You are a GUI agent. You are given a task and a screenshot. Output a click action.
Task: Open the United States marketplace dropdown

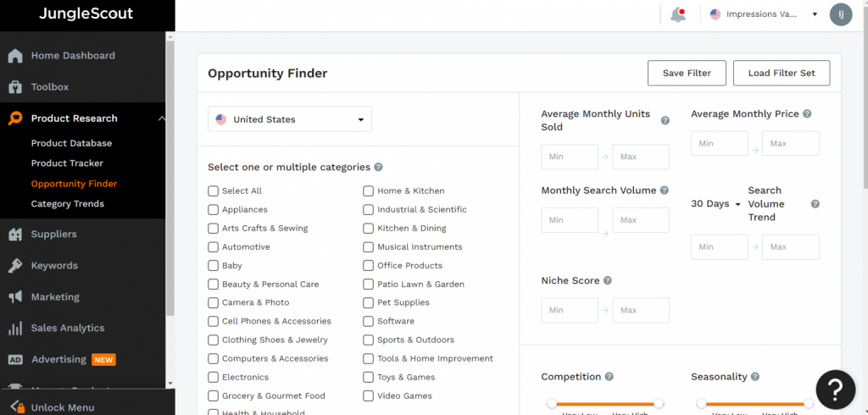click(x=290, y=119)
